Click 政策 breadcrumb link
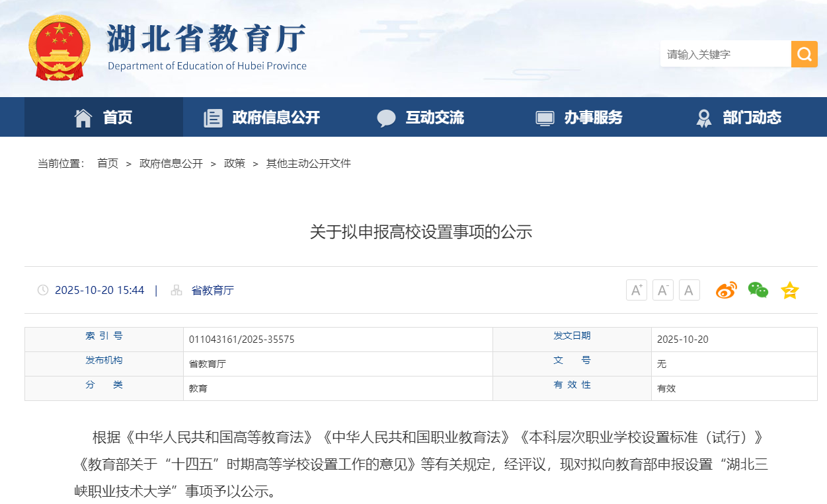827x504 pixels. (x=234, y=163)
